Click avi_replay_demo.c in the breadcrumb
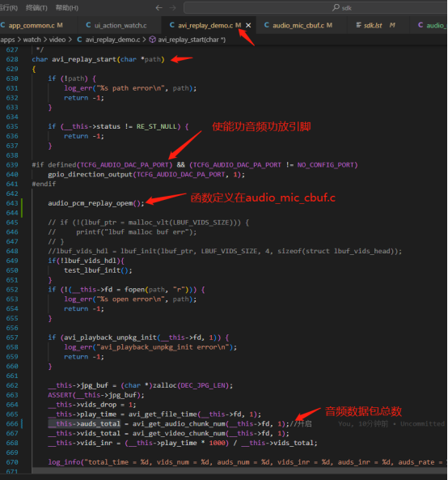 (112, 40)
